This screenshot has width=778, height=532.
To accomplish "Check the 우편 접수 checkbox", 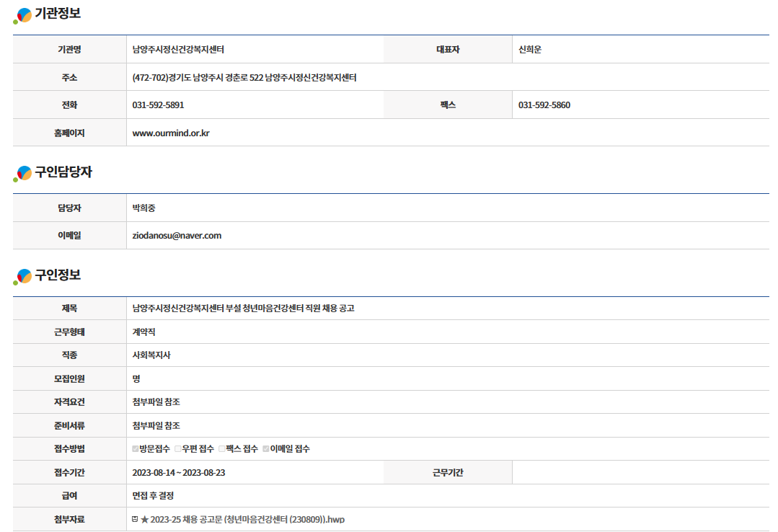I will 178,449.
